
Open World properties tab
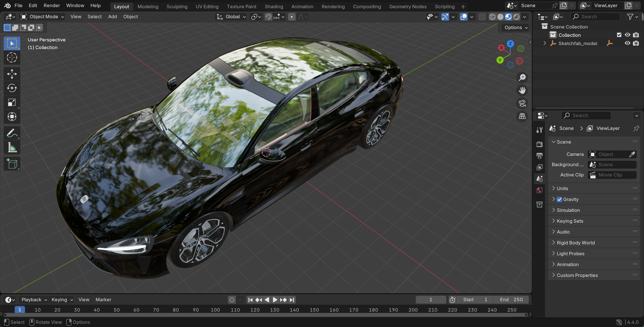[x=539, y=190]
